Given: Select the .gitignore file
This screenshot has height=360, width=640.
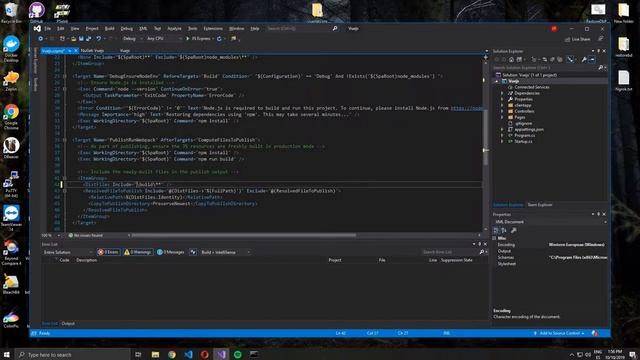Looking at the screenshot, I should coord(523,123).
